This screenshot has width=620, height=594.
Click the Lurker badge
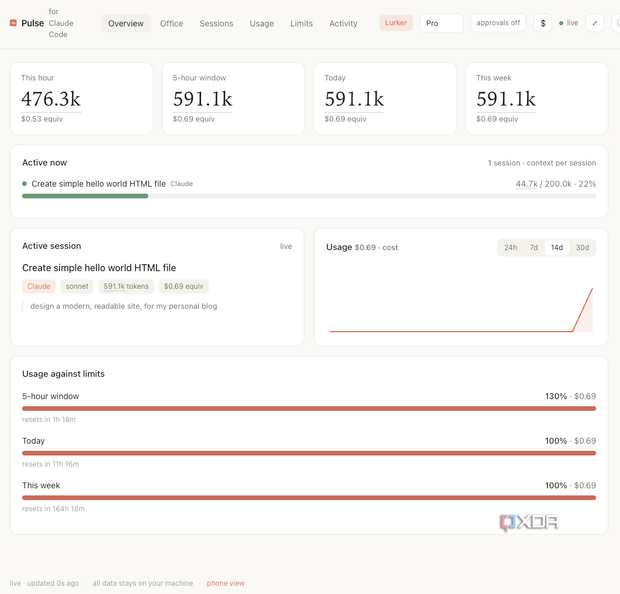pyautogui.click(x=396, y=23)
